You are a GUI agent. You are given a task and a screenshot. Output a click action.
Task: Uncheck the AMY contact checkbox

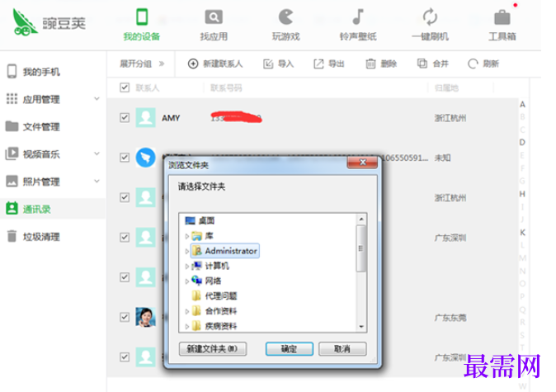125,117
